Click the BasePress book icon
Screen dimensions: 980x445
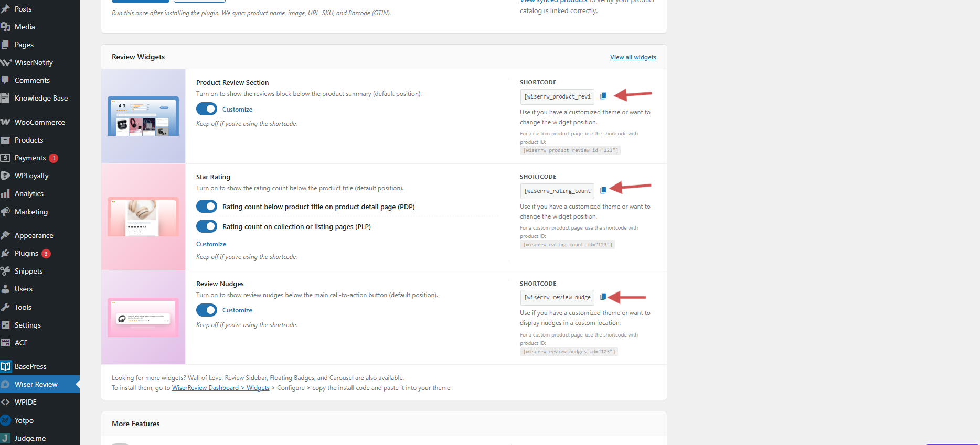[x=6, y=366]
